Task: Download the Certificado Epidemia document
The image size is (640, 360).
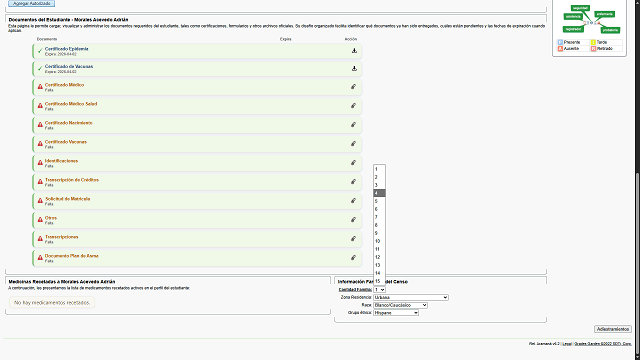Action: click(354, 51)
